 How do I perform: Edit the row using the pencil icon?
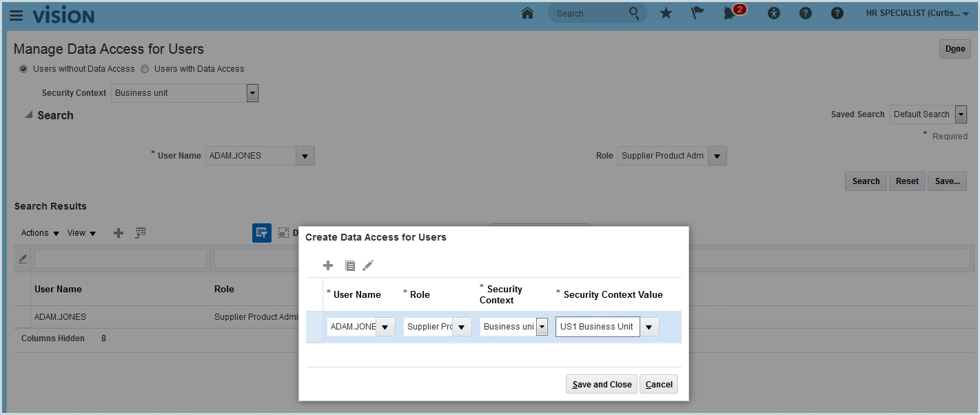pyautogui.click(x=368, y=265)
